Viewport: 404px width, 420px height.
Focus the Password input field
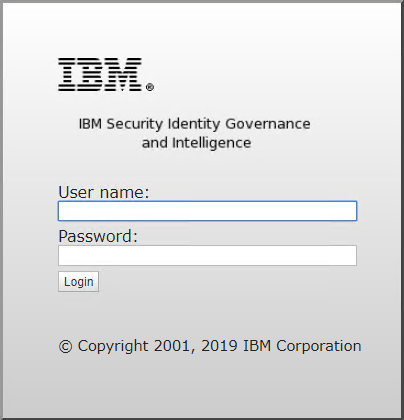207,256
